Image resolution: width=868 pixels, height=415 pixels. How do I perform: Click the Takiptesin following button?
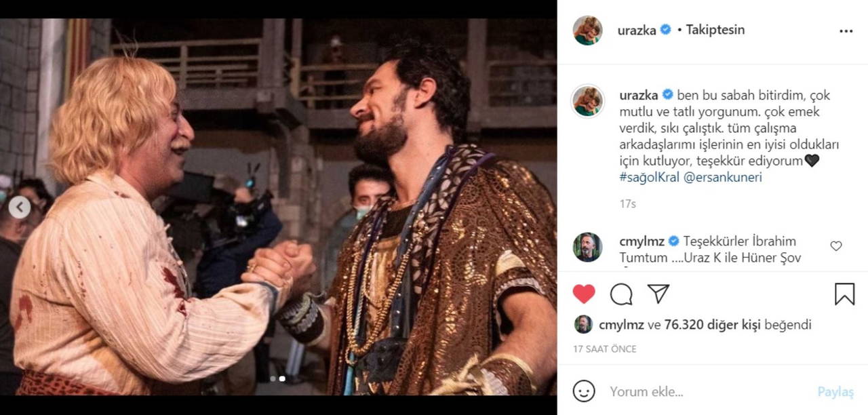click(715, 30)
